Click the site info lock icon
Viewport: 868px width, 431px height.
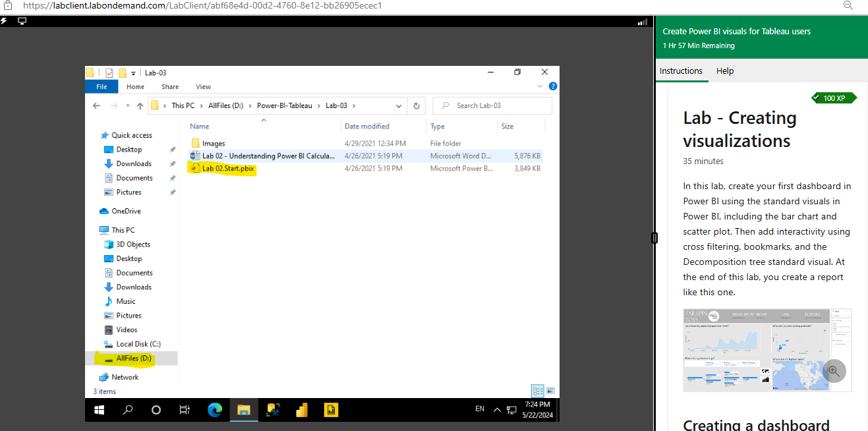[8, 5]
